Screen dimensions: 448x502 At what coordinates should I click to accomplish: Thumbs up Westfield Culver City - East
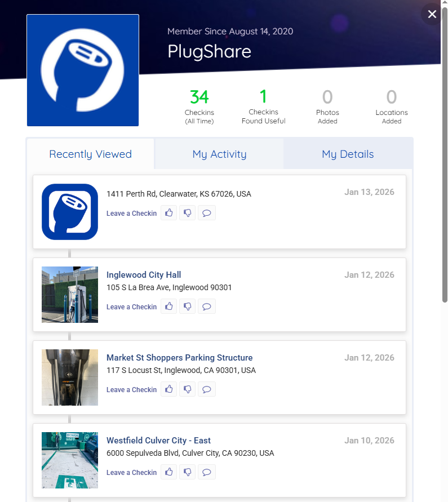(169, 472)
